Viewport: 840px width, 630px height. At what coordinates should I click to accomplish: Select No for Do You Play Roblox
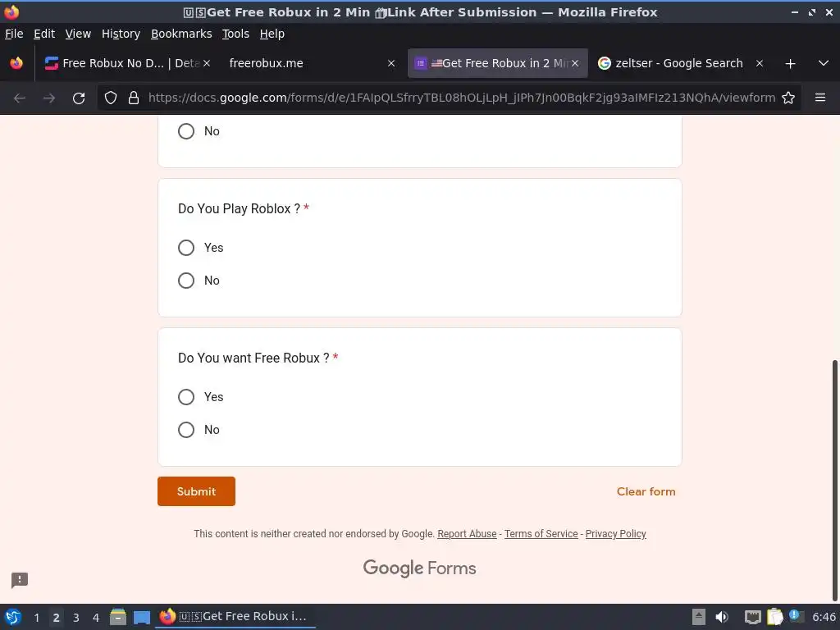point(186,281)
